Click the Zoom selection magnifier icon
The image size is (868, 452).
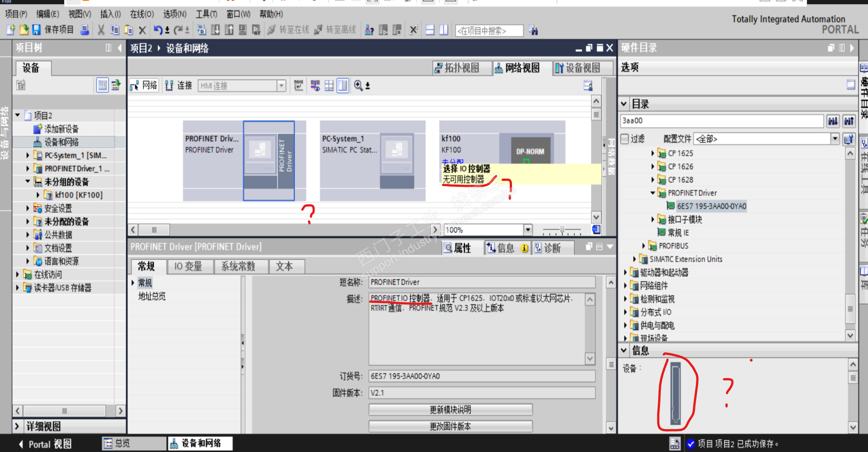coord(358,85)
